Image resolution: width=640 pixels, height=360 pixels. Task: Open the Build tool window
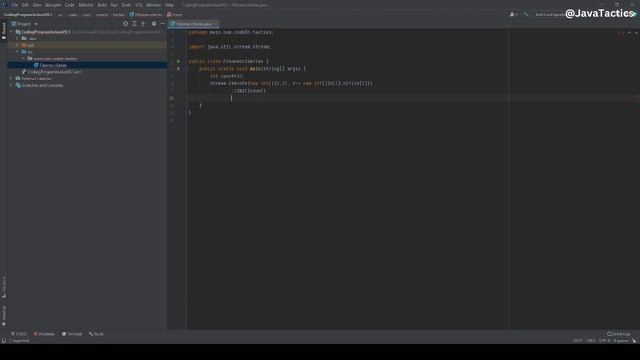(96, 334)
